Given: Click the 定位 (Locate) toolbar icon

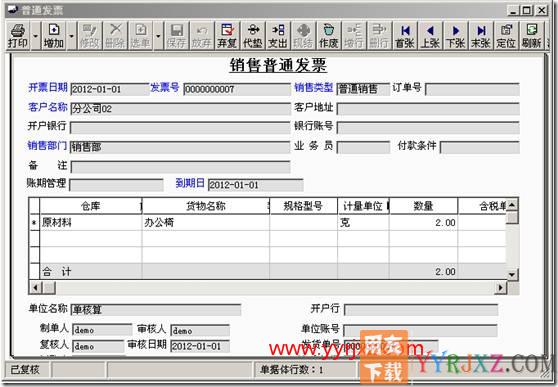Looking at the screenshot, I should click(x=506, y=36).
